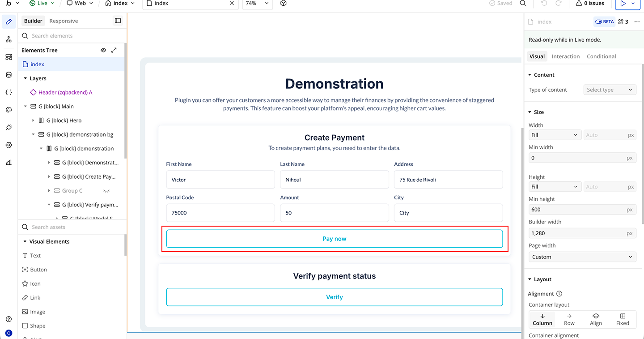644x339 pixels.
Task: Switch to the Visual tab
Action: pyautogui.click(x=537, y=56)
